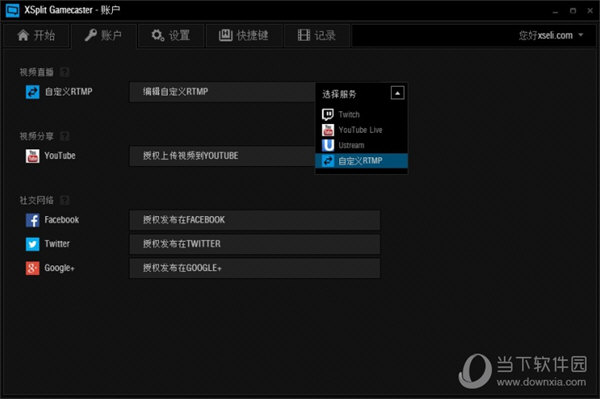Click 授权发布在GOOGLE+ button

pos(255,268)
